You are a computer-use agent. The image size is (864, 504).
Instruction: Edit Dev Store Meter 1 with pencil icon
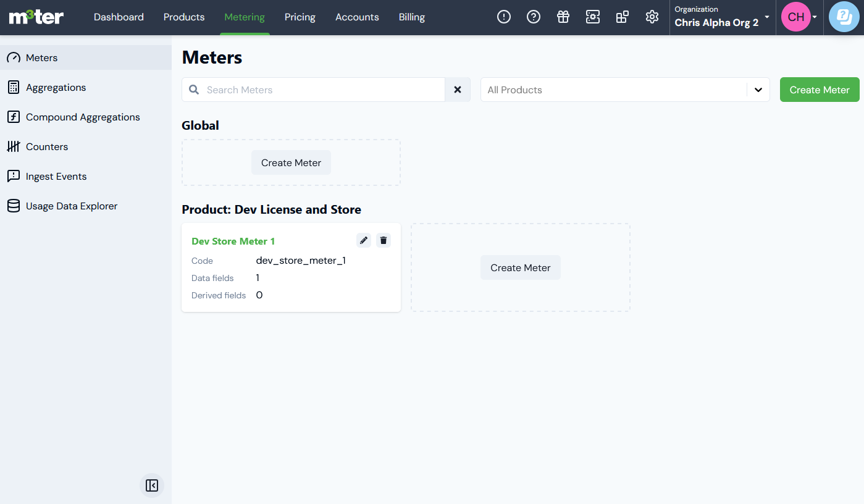click(x=363, y=240)
